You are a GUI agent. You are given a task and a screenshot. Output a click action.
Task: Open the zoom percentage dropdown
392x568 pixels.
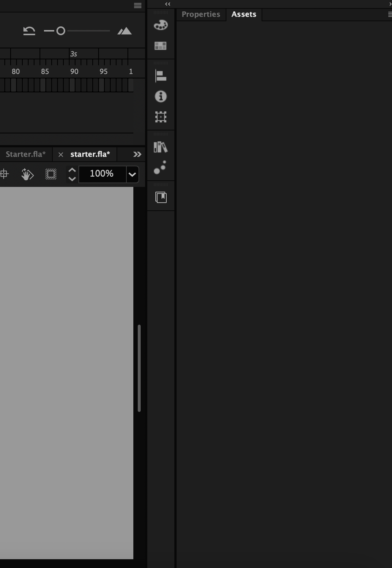click(132, 174)
